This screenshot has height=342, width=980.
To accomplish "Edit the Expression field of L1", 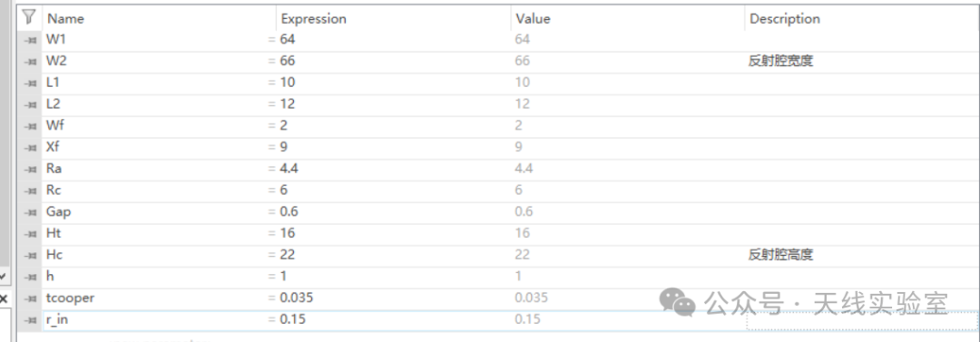I will [394, 83].
